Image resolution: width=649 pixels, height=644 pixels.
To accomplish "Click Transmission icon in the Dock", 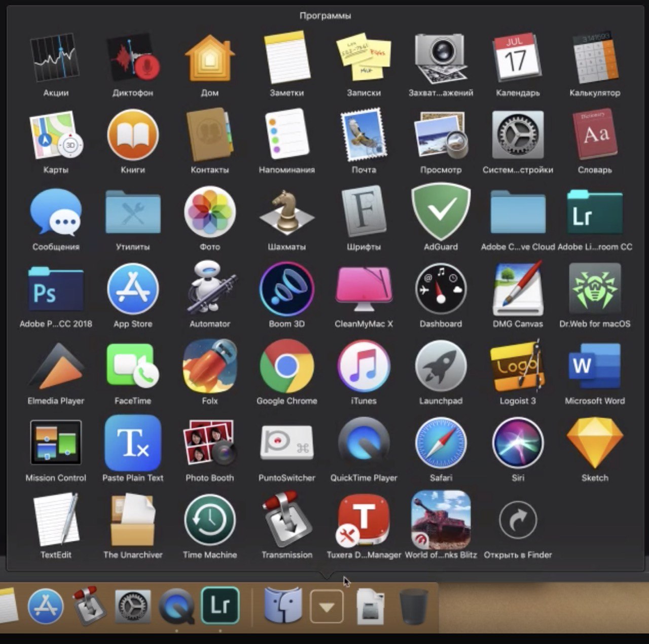I will (x=89, y=606).
